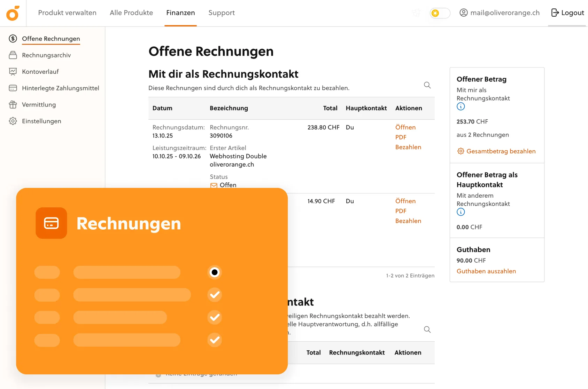
Task: Click the orange logo in top-left corner
Action: tap(13, 13)
